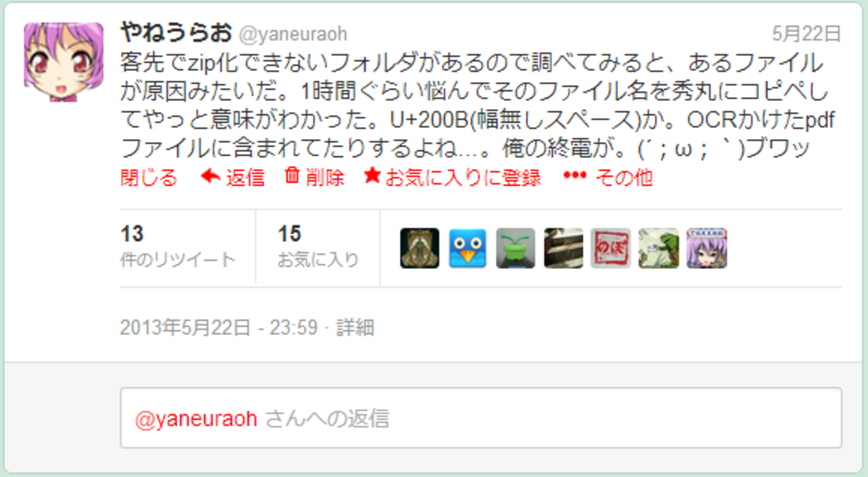
Task: Collapse the tweet with 閉じる
Action: tap(148, 177)
